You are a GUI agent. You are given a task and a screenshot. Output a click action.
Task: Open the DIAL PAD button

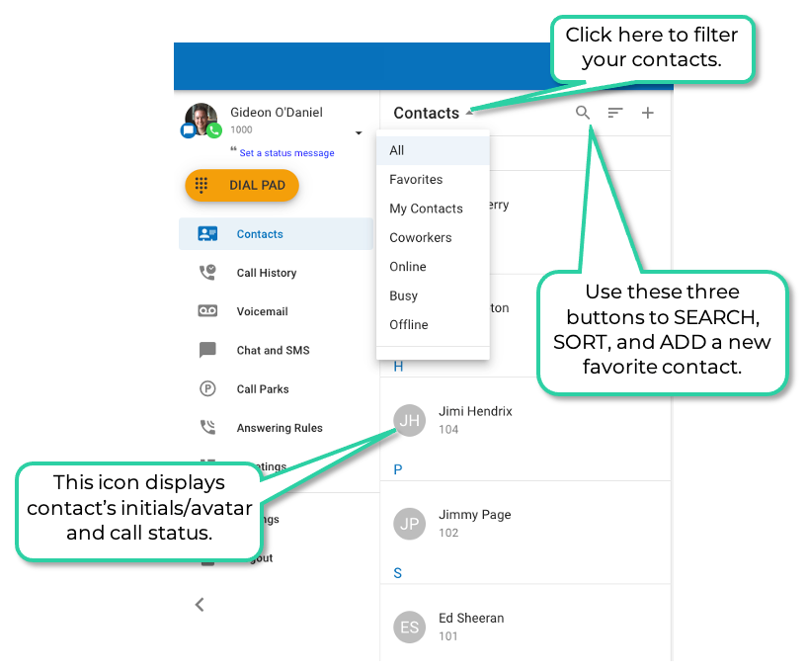pos(242,186)
